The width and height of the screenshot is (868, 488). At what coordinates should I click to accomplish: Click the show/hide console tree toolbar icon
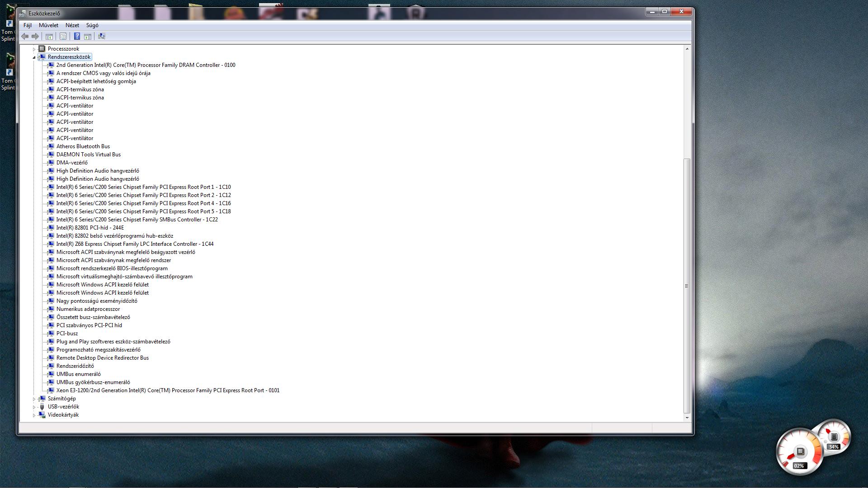(x=49, y=36)
